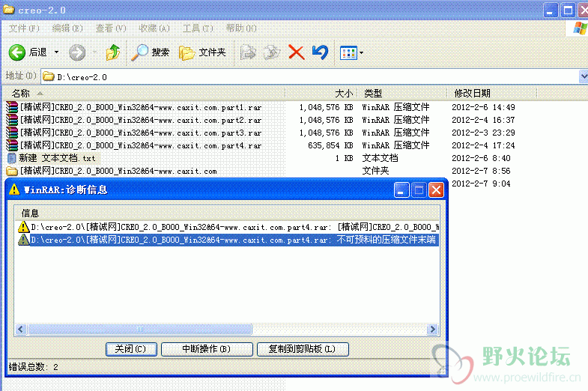Go up one folder level icon

coord(112,52)
